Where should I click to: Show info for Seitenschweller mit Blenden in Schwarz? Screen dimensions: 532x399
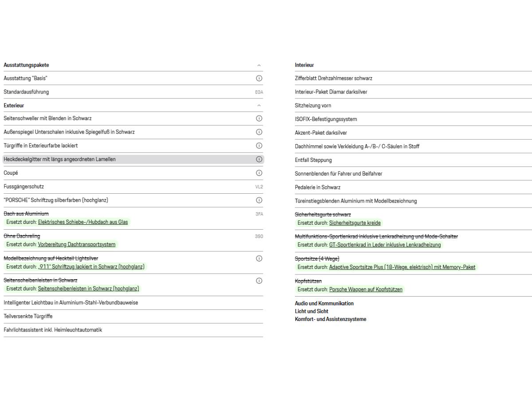pyautogui.click(x=259, y=118)
